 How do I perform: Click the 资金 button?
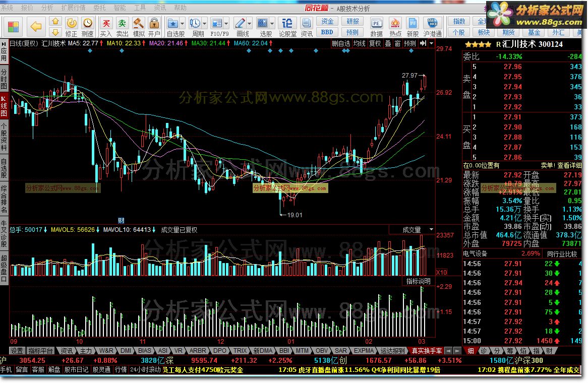point(327,21)
